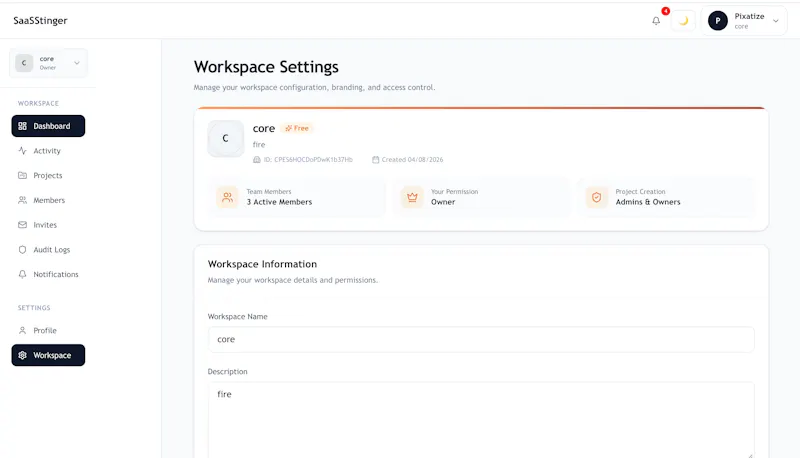This screenshot has width=800, height=458.
Task: Click the Profile person icon
Action: (22, 330)
